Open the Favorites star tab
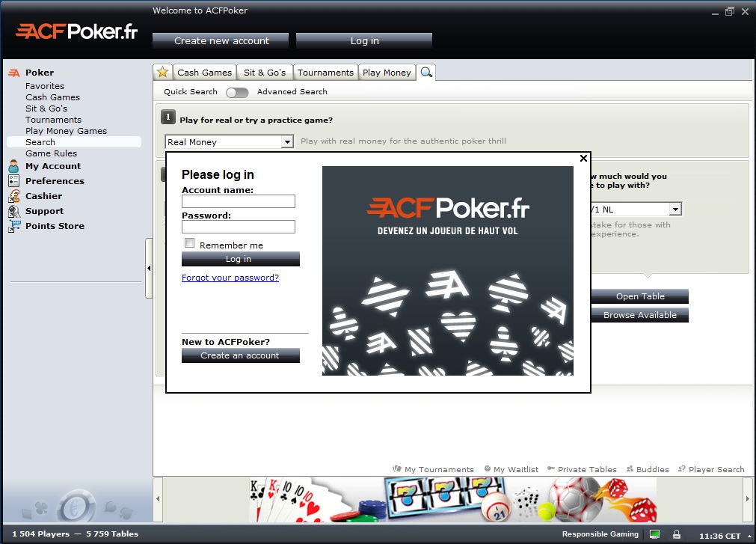Viewport: 756px width, 544px height. pyautogui.click(x=162, y=73)
